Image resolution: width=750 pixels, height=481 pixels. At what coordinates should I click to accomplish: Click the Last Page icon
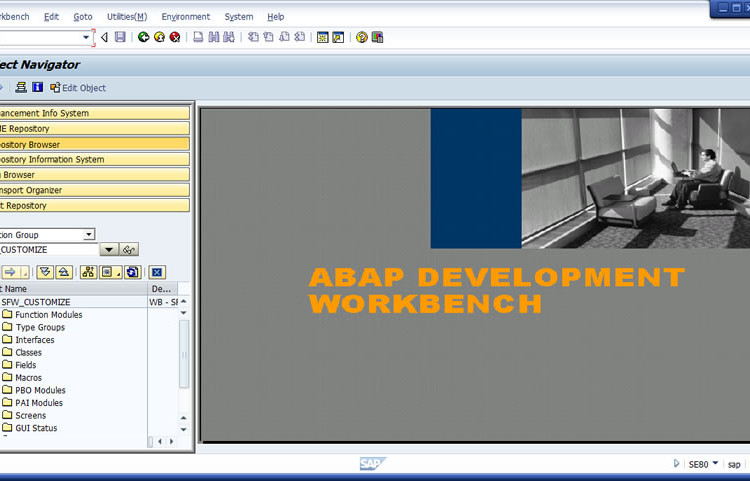(300, 37)
